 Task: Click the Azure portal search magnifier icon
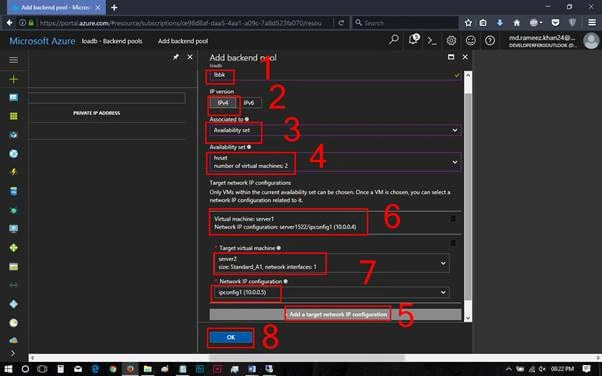[394, 40]
